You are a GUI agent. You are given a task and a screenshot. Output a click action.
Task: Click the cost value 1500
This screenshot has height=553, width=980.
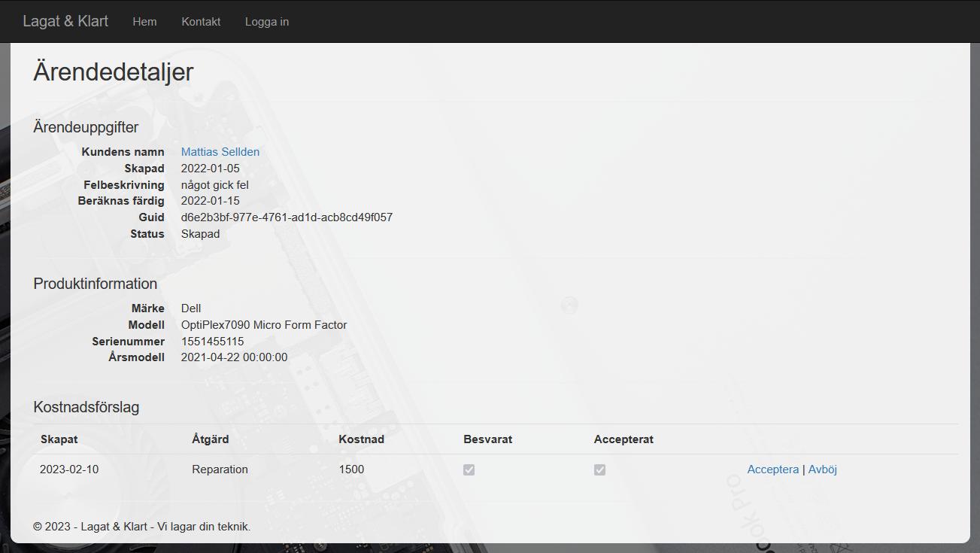(351, 469)
